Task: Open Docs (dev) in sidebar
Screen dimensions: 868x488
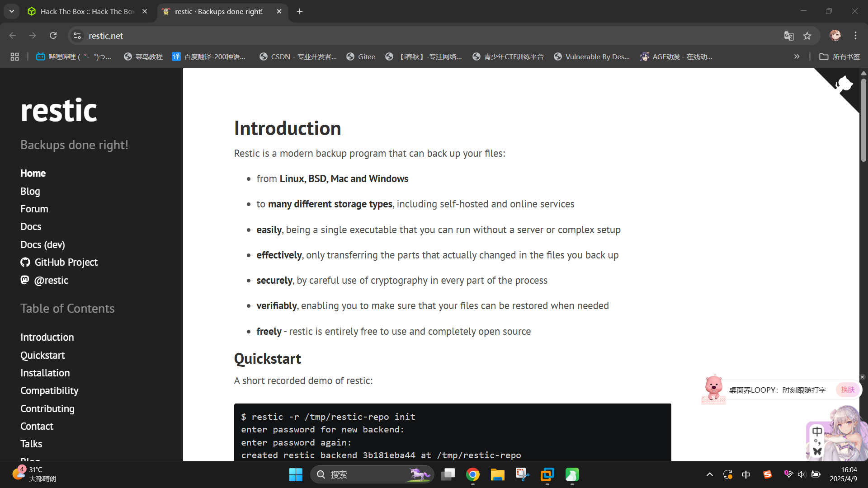Action: (x=42, y=244)
